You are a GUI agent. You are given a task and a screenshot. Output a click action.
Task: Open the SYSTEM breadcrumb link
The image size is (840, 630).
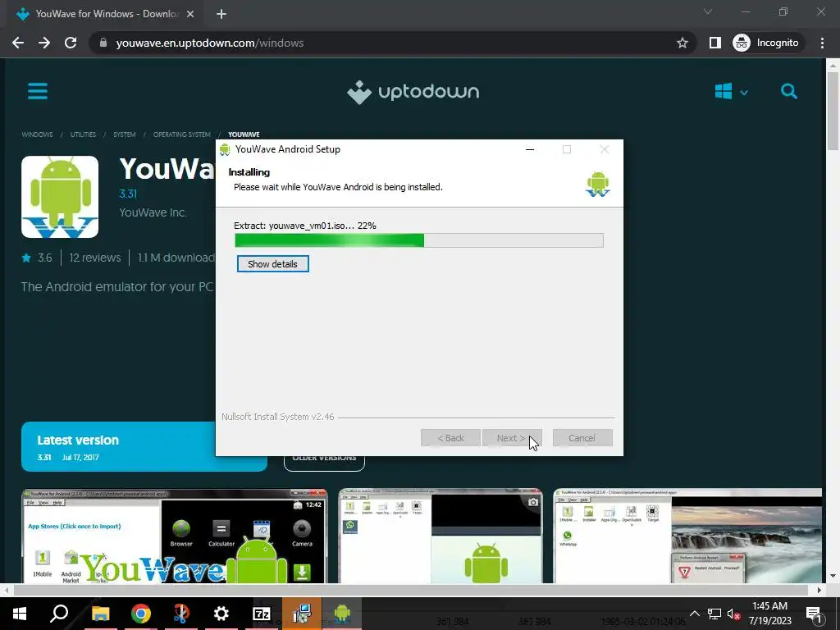(125, 135)
